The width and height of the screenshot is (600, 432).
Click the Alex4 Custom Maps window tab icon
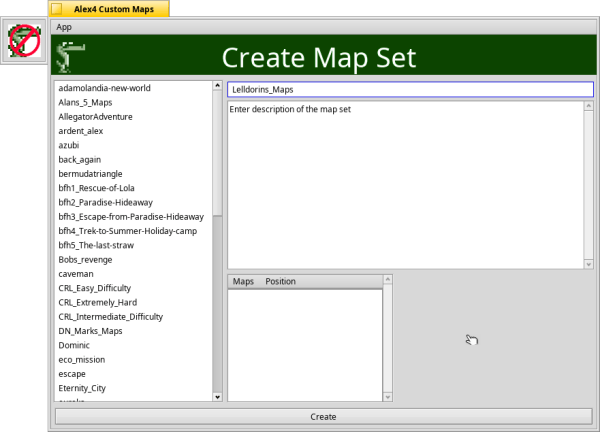pos(58,8)
